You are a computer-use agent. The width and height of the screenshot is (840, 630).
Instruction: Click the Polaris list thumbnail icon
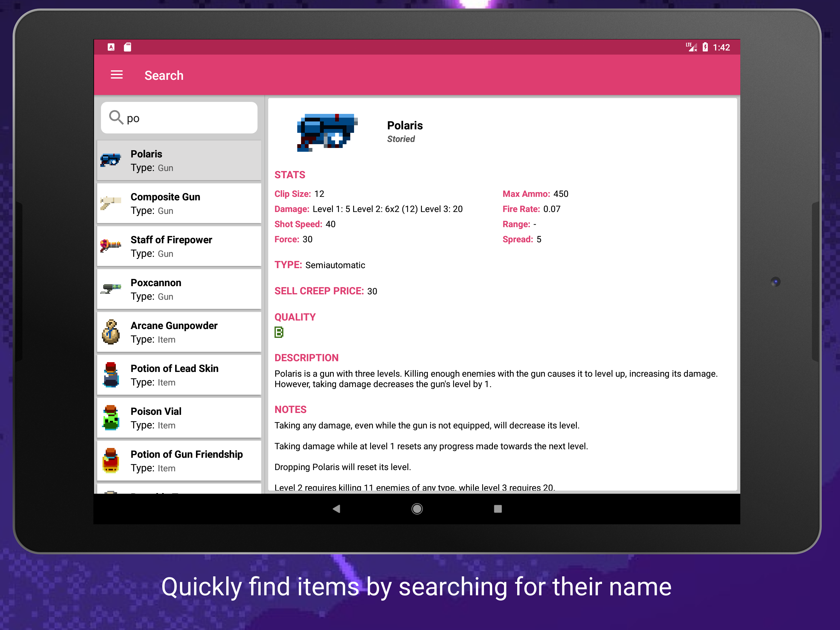tap(110, 160)
